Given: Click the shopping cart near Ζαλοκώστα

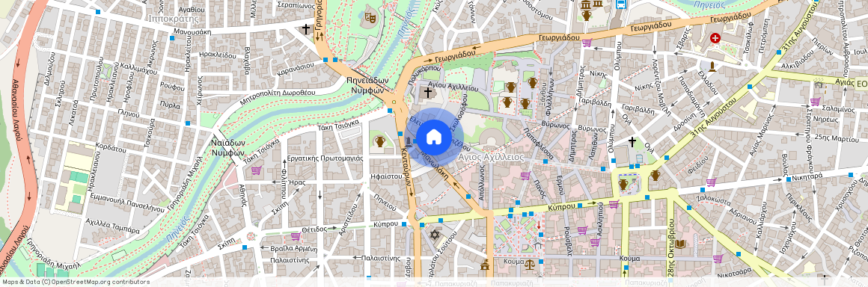Looking at the screenshot, I should [711, 182].
